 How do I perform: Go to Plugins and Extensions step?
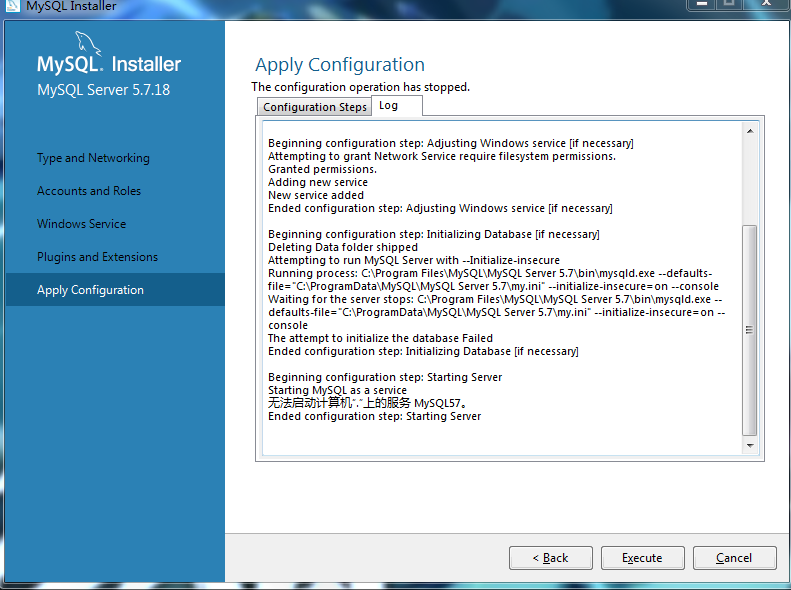pos(97,257)
